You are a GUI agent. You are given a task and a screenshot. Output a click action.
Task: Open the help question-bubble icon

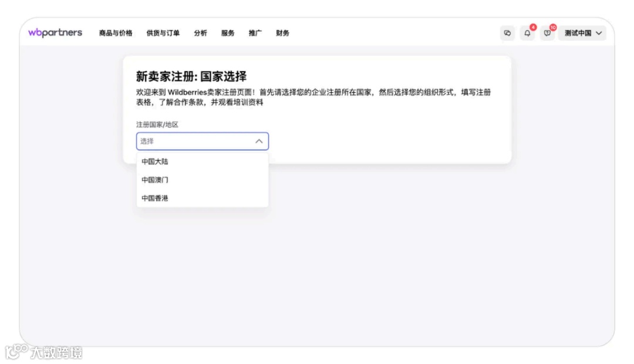point(547,33)
